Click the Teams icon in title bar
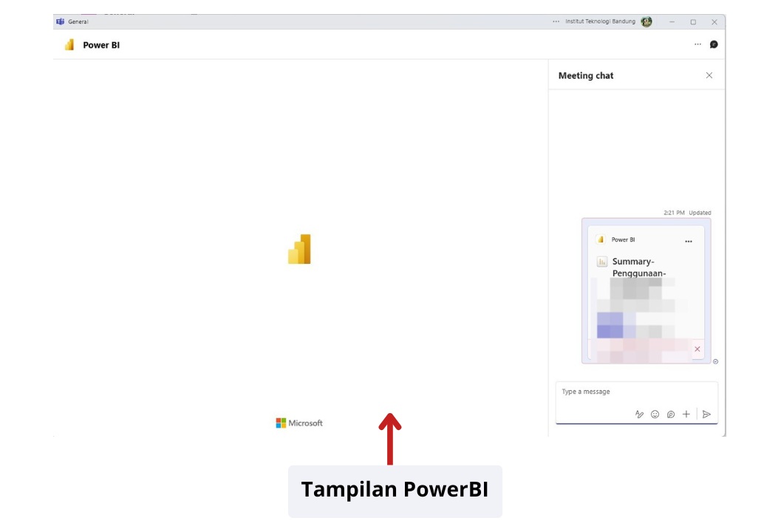 [x=60, y=22]
